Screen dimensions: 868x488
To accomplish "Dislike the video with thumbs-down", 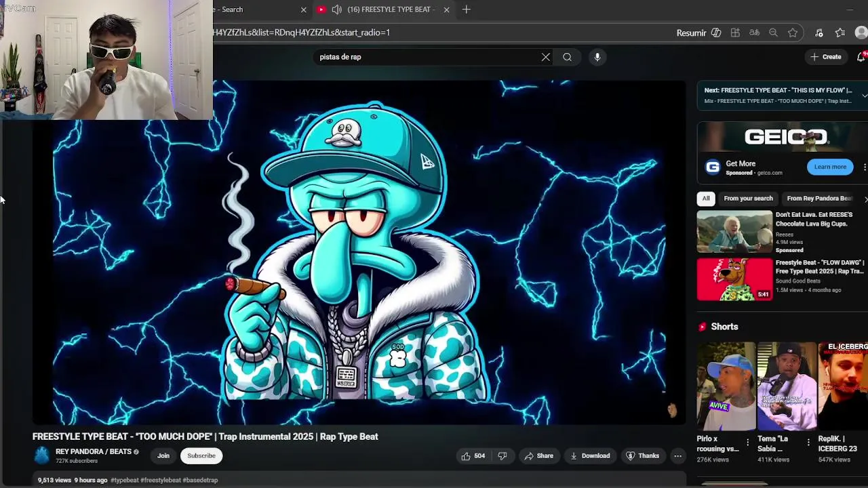I will [502, 456].
